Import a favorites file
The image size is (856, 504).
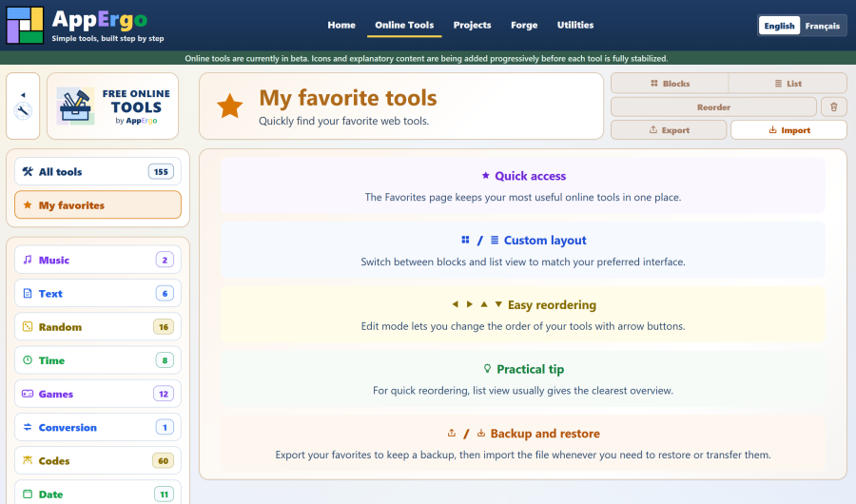788,130
